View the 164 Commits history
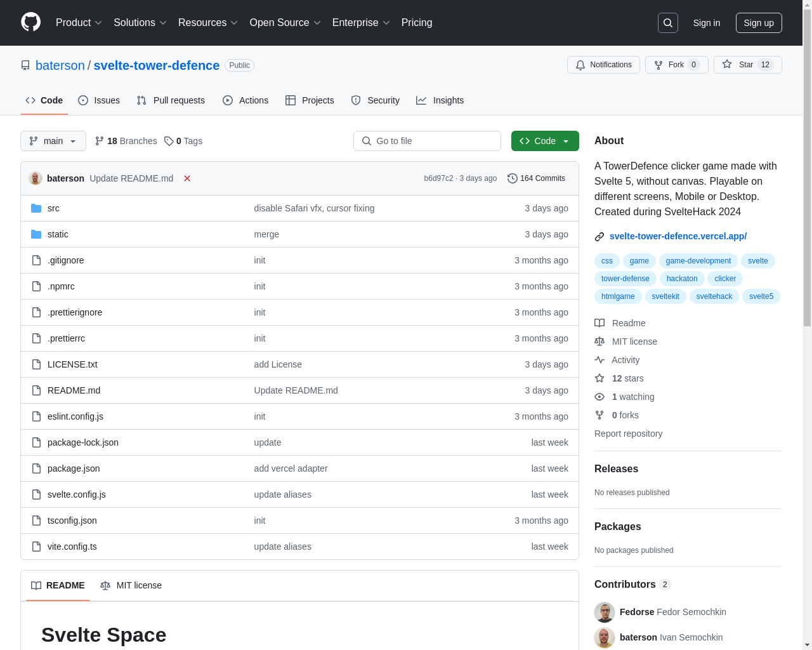The image size is (812, 650). pyautogui.click(x=537, y=178)
